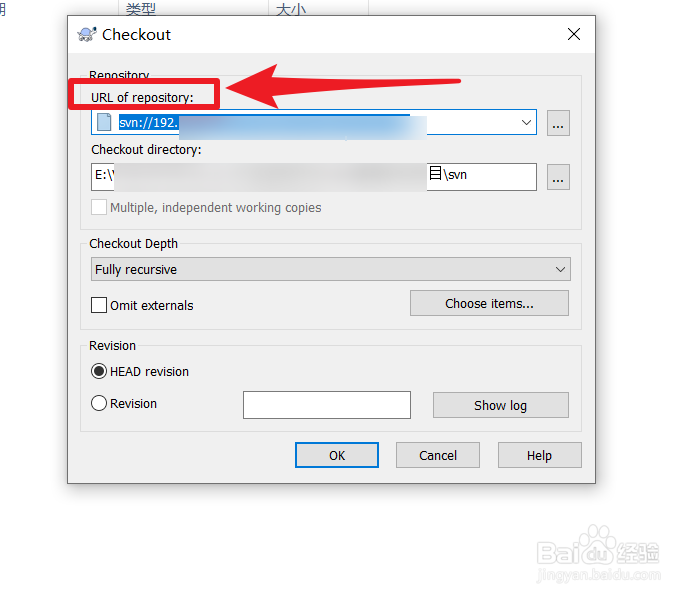700x600 pixels.
Task: Click the Checkout directory text field
Action: point(314,177)
